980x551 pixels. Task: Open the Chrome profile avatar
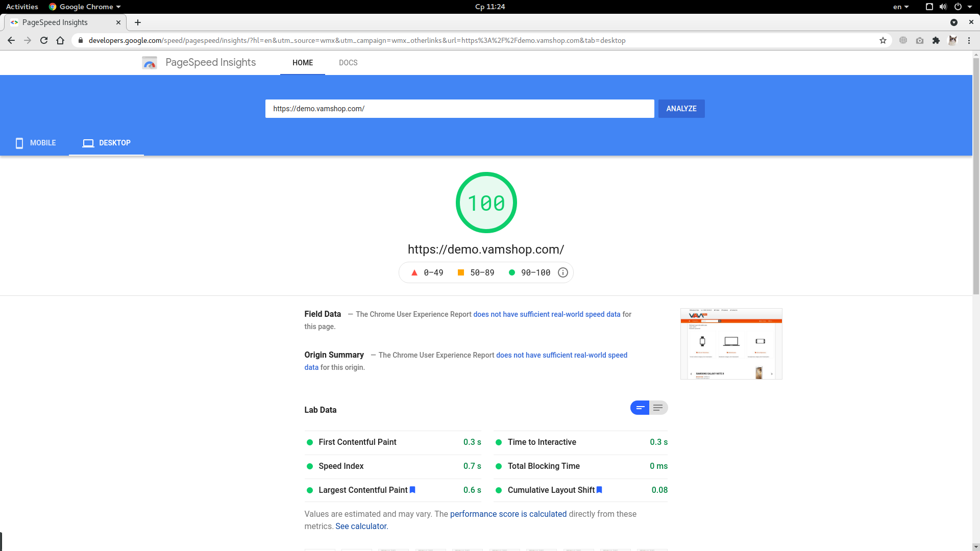point(952,40)
